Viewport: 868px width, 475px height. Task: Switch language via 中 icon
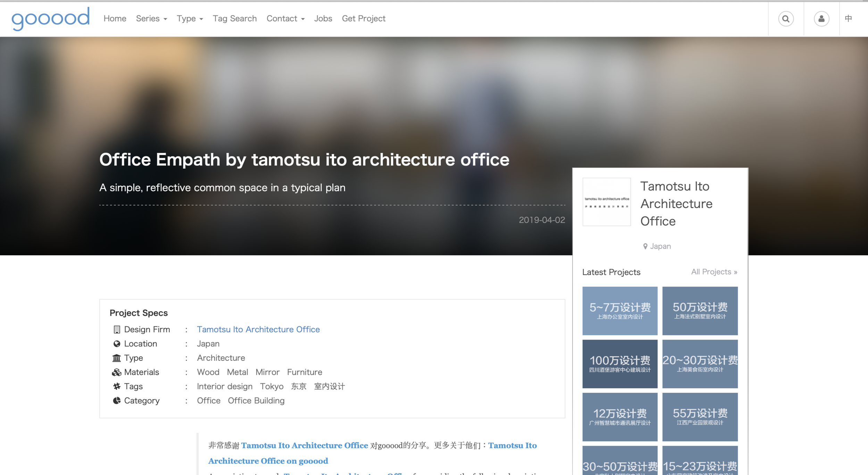point(849,18)
